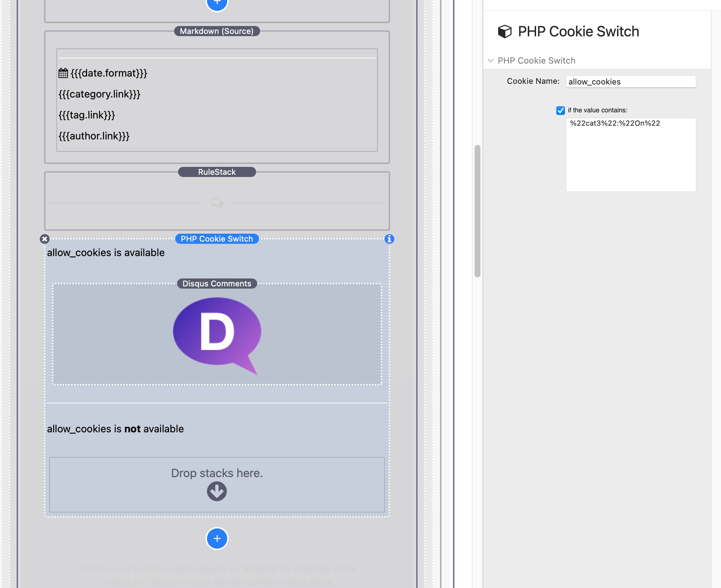
Task: Click the blue plus button below stacks
Action: pos(217,539)
